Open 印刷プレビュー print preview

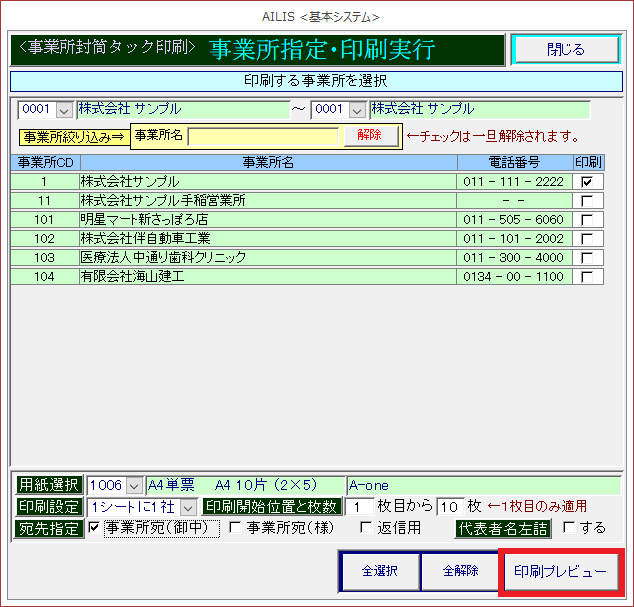click(560, 572)
